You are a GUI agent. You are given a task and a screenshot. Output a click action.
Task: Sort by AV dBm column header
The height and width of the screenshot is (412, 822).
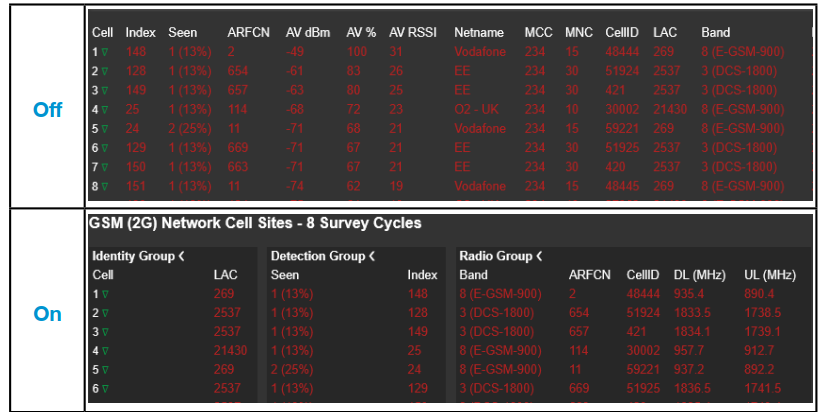point(308,32)
